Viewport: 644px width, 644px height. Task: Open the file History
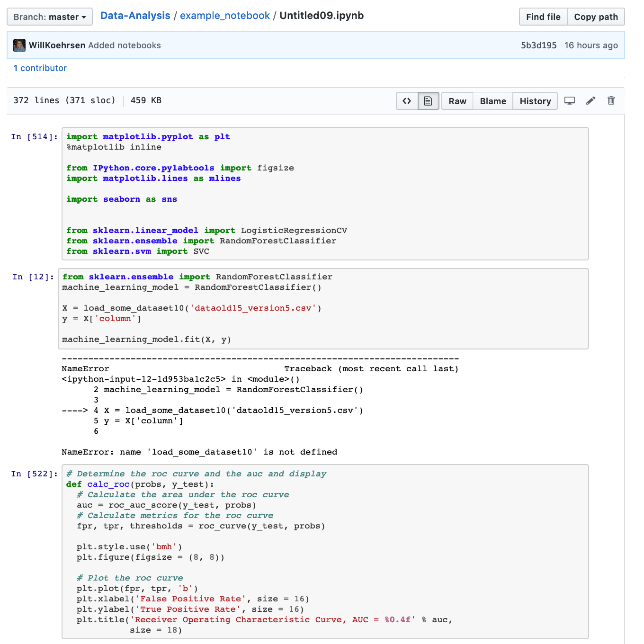535,101
